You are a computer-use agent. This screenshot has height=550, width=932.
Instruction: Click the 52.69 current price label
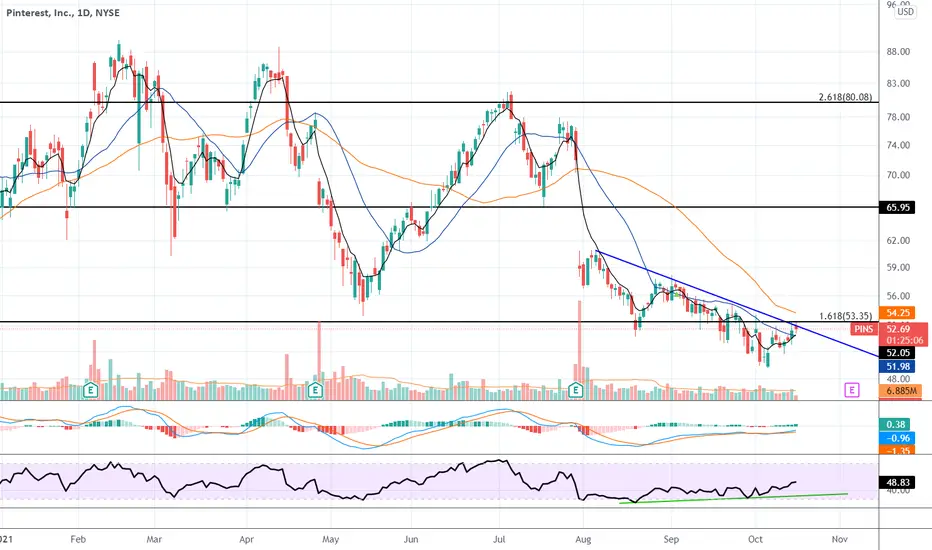click(898, 329)
